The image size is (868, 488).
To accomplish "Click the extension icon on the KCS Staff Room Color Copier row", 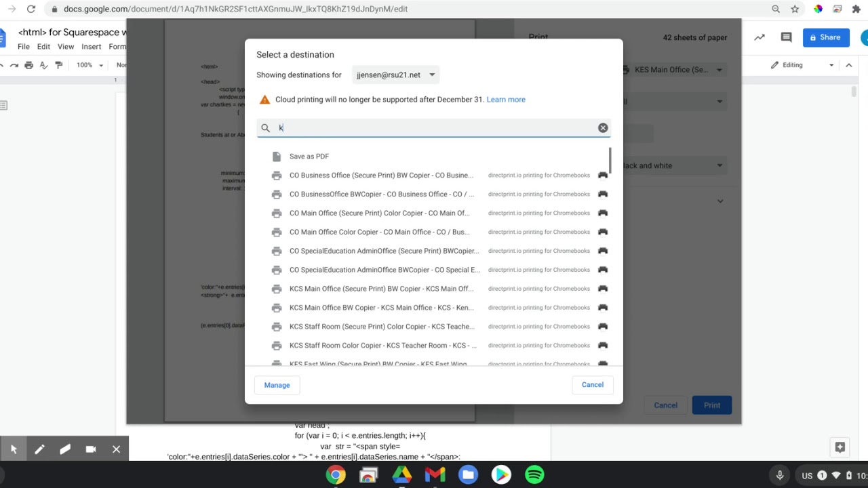I will pos(602,346).
